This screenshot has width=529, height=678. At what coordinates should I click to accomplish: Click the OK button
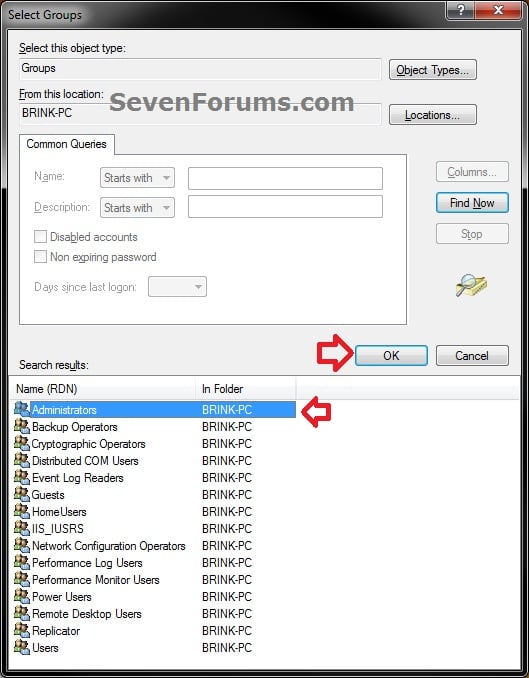click(391, 355)
